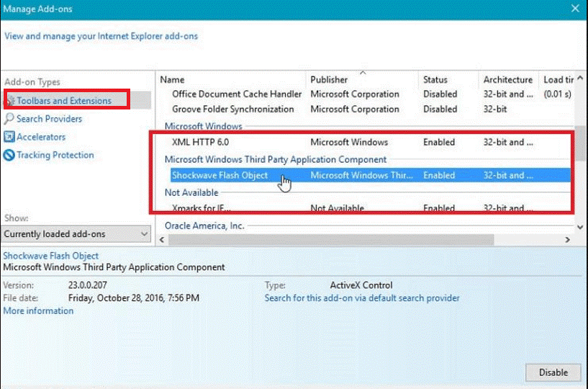Screen dimensions: 588x389
Task: Open Shockwave Flash Object details link
Action: pyautogui.click(x=51, y=256)
